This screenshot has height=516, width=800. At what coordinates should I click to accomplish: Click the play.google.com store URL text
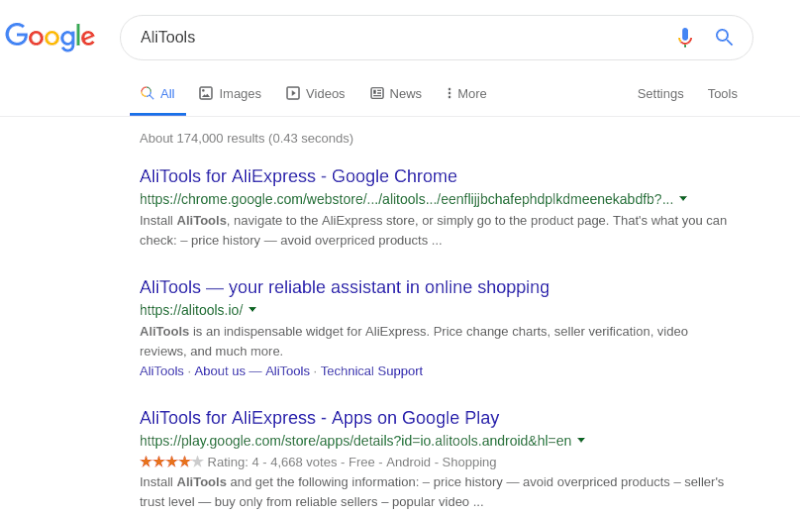[x=356, y=440]
